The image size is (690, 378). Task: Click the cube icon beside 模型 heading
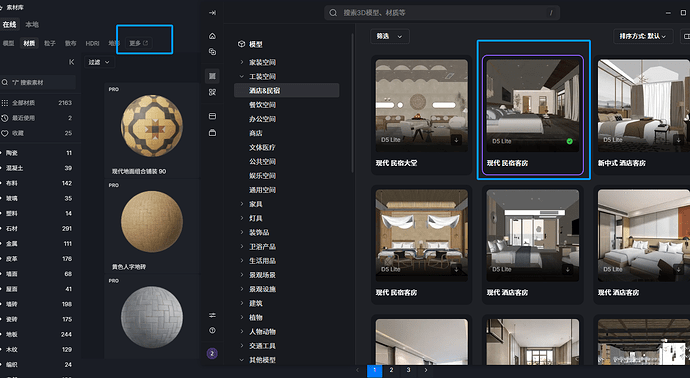(241, 44)
